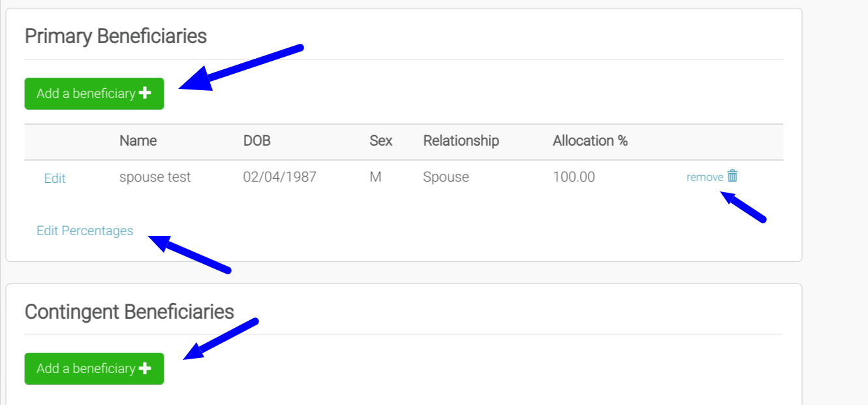The height and width of the screenshot is (405, 868).
Task: Select the spouse test name cell
Action: pyautogui.click(x=155, y=177)
